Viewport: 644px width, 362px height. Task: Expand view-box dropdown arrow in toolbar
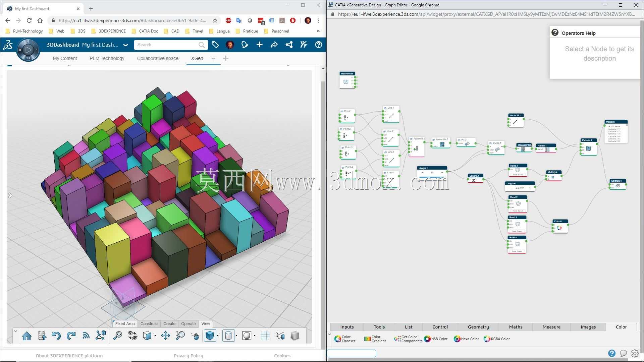[x=155, y=336]
